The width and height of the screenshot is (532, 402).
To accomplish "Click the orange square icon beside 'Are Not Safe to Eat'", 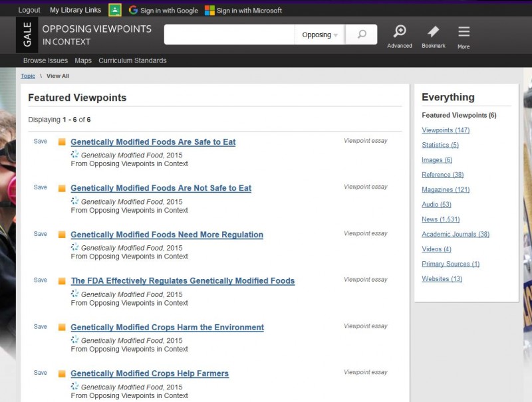I will click(x=62, y=188).
